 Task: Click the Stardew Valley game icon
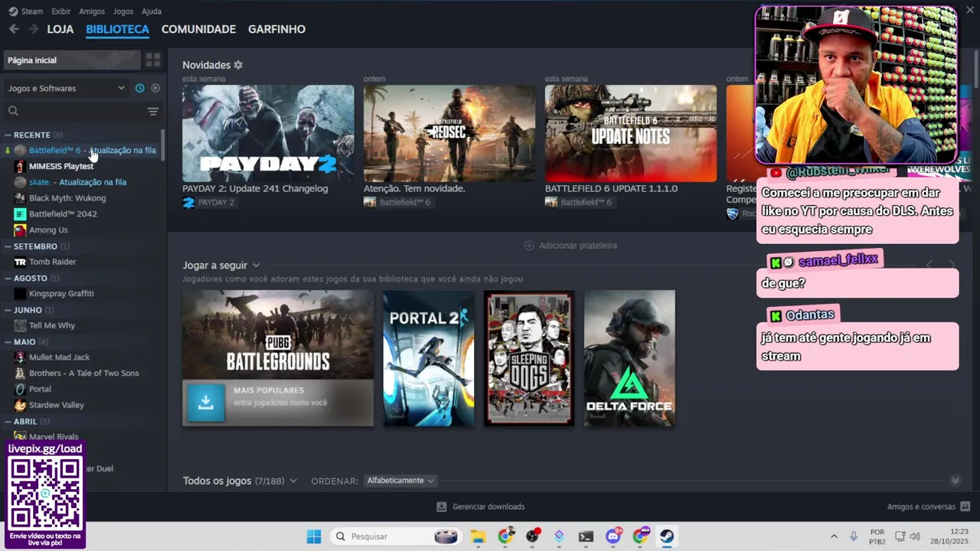point(20,405)
